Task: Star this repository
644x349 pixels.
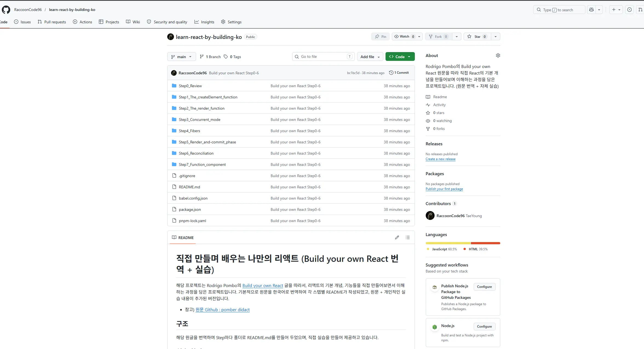Action: pyautogui.click(x=477, y=36)
